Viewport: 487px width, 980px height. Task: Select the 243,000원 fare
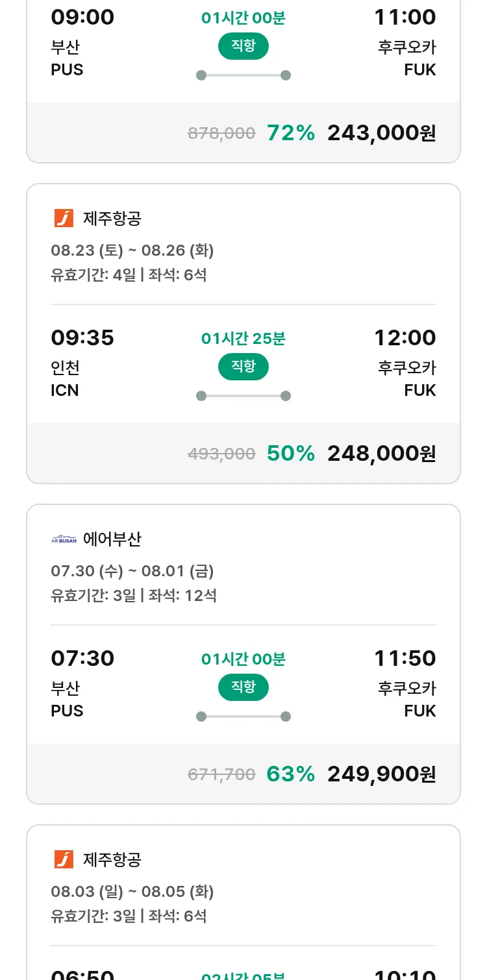[381, 133]
